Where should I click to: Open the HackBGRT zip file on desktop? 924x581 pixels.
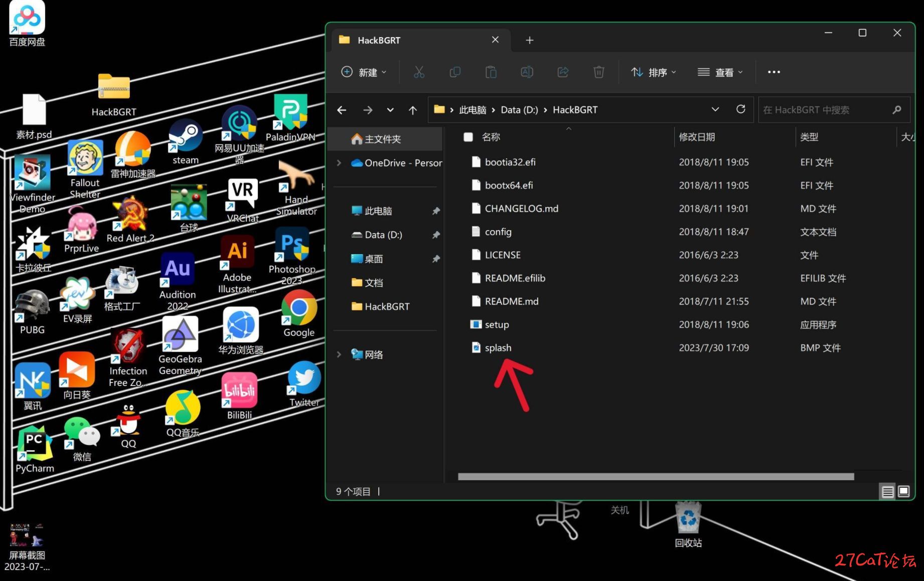pyautogui.click(x=114, y=95)
